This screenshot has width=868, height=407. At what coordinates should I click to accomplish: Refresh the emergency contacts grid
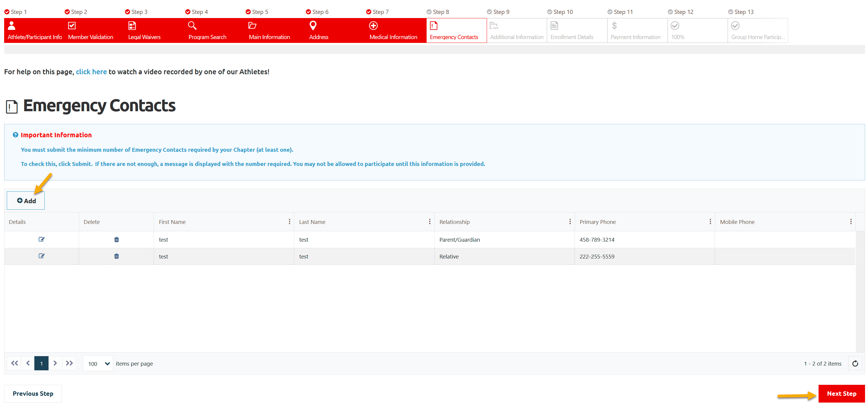[855, 364]
